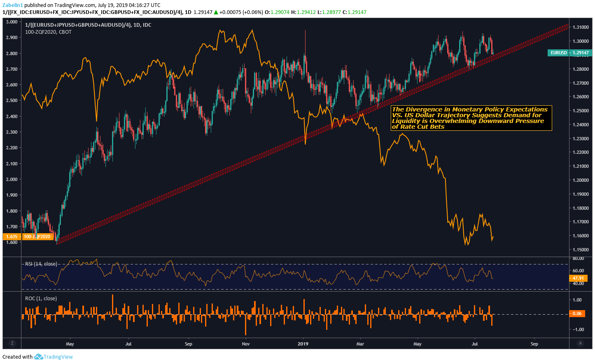Select the orange 1.635 value label

click(12, 236)
